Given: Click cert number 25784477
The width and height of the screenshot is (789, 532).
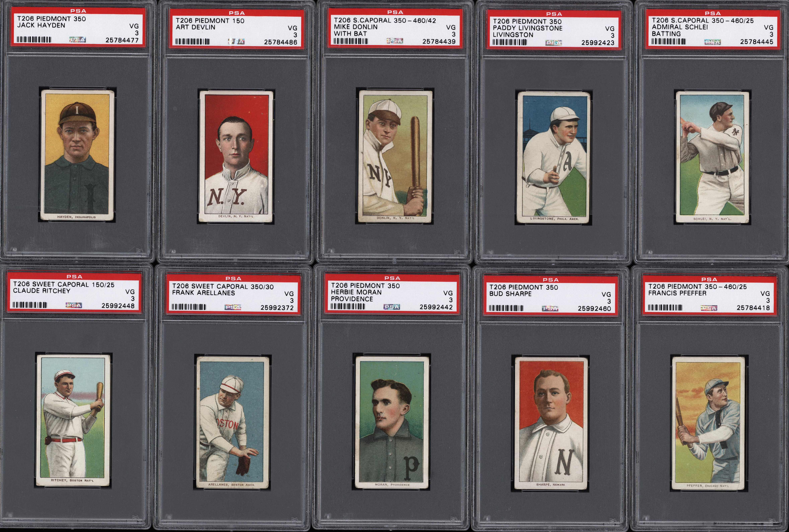Looking at the screenshot, I should pos(122,40).
